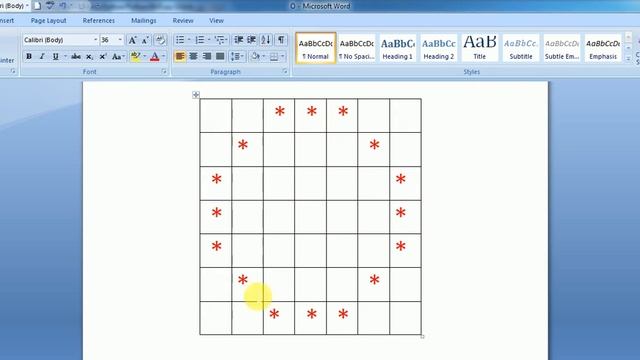Viewport: 640px width, 360px height.
Task: Open the References tab
Action: pyautogui.click(x=99, y=20)
